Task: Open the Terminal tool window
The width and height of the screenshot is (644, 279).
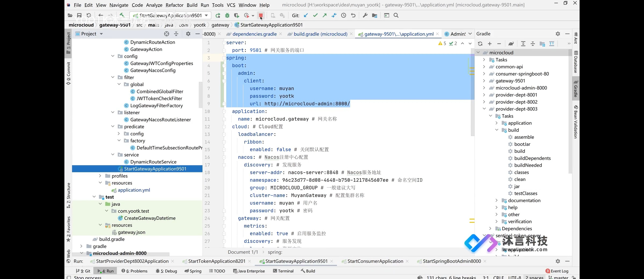Action: tap(283, 271)
